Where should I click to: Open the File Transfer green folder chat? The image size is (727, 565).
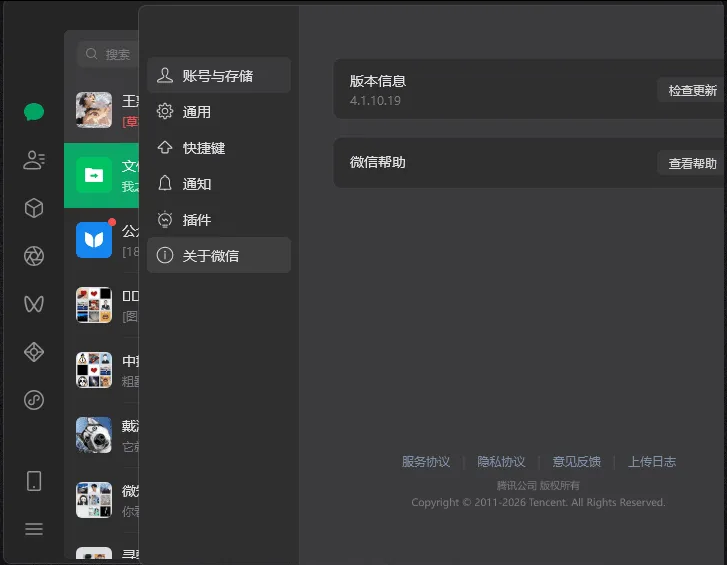click(102, 175)
